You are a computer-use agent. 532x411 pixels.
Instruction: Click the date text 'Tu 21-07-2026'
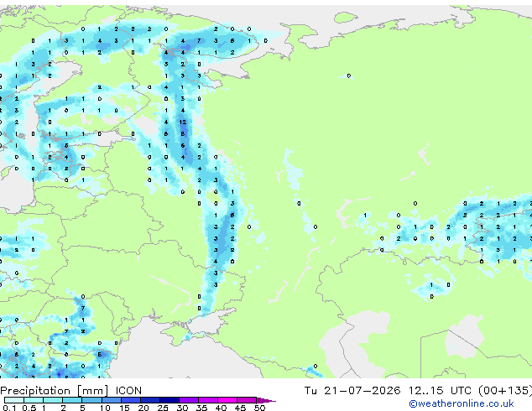tap(352, 391)
